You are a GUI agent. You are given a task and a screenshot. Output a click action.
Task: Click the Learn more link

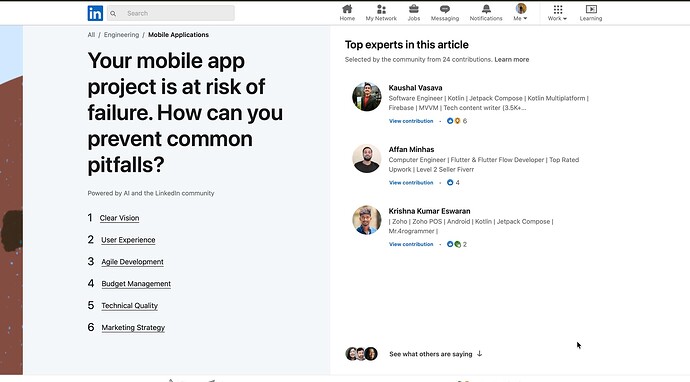tap(512, 59)
